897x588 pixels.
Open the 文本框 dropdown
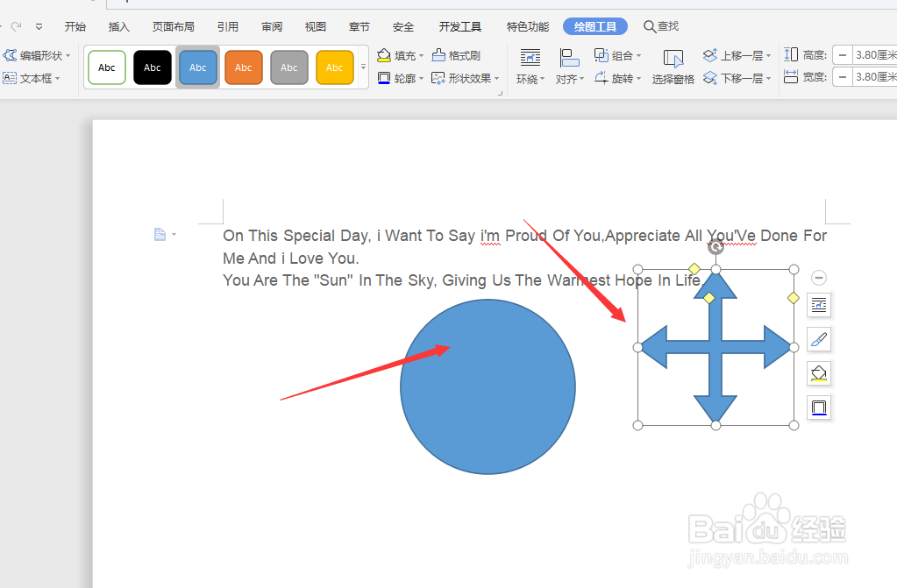click(x=32, y=78)
